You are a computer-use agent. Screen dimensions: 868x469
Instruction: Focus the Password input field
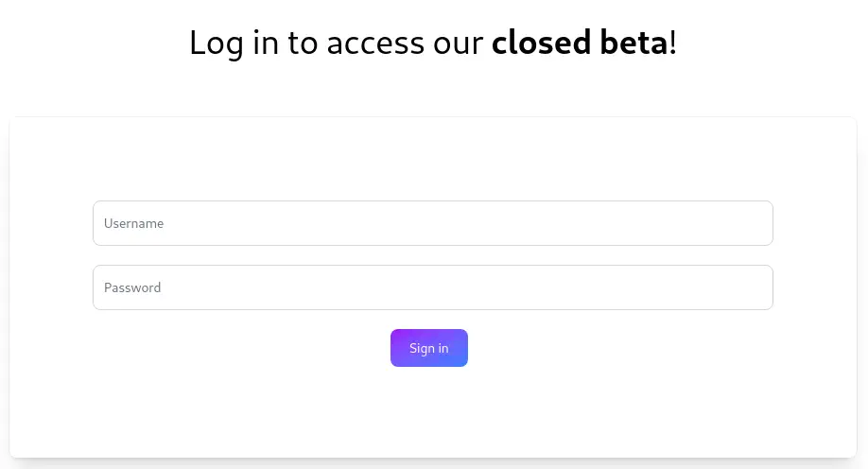[432, 287]
